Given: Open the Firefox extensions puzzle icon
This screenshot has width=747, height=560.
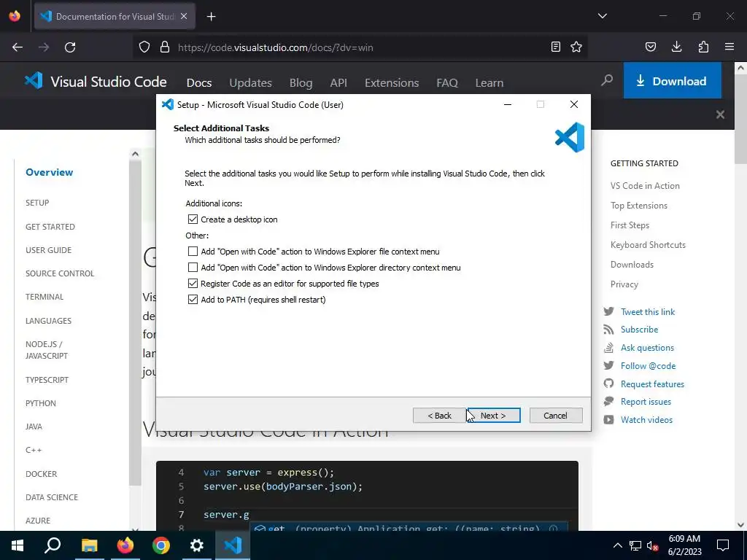Looking at the screenshot, I should [703, 47].
